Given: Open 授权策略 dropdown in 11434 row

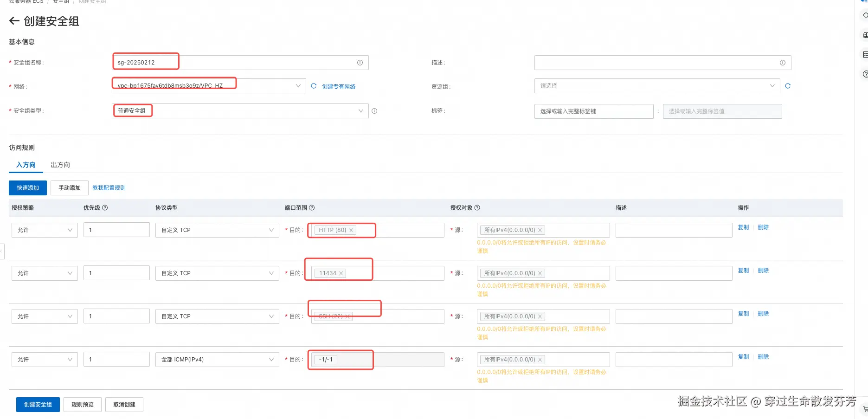Looking at the screenshot, I should pos(45,273).
